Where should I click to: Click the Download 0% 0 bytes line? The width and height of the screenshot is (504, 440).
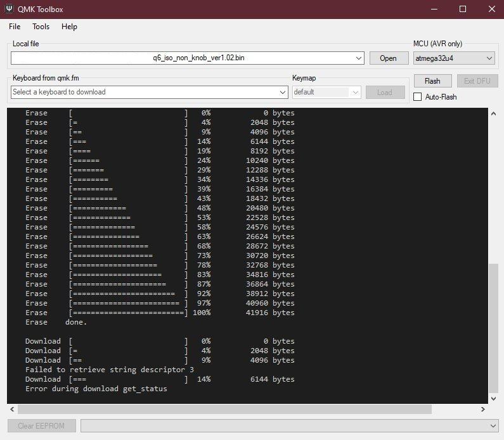[160, 341]
